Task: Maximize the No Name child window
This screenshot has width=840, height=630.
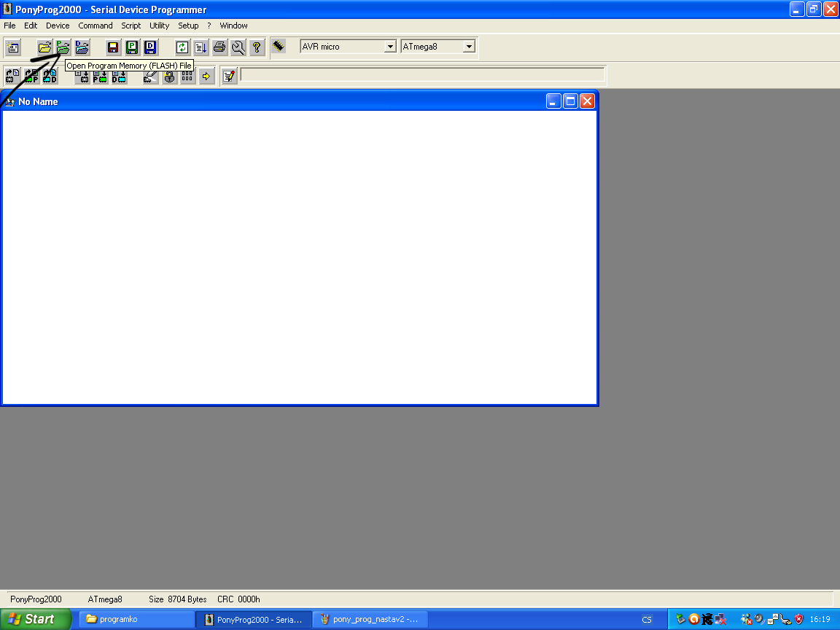Action: [x=570, y=101]
